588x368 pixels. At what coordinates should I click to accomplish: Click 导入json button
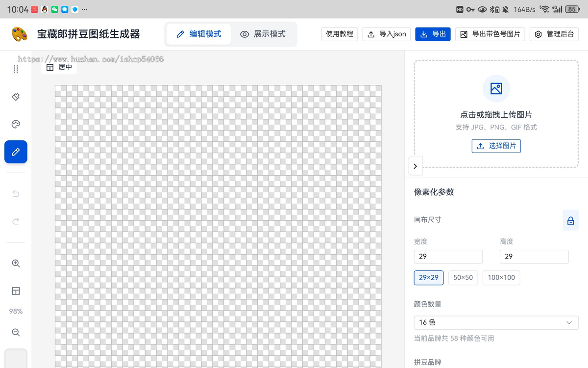pos(387,34)
